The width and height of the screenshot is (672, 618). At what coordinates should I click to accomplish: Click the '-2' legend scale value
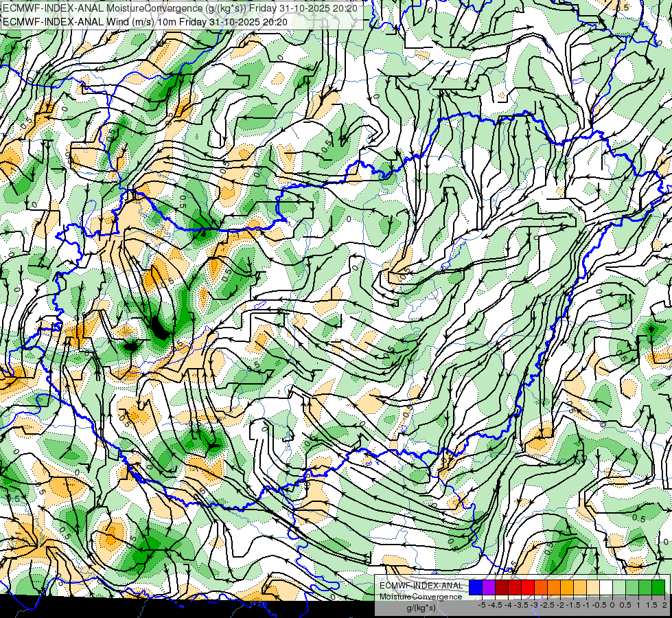(561, 605)
